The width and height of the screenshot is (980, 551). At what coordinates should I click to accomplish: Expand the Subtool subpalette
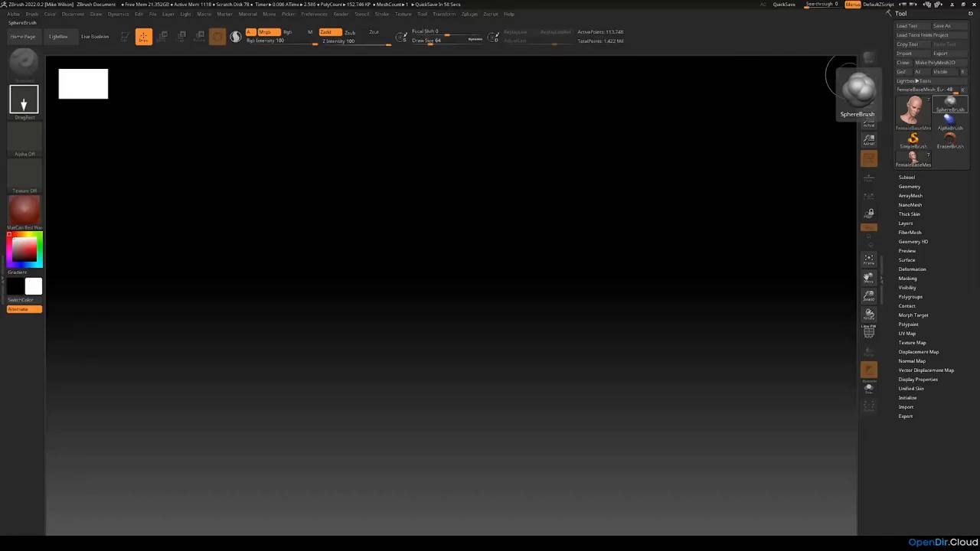[x=906, y=178]
